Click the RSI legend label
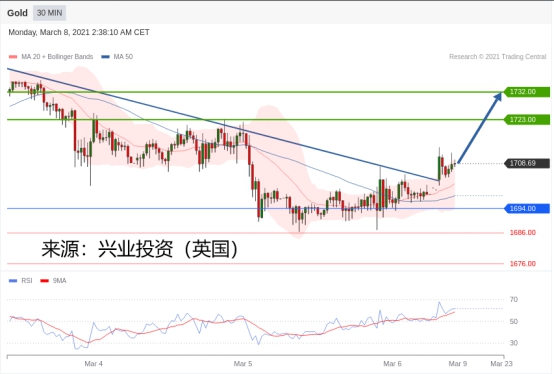Viewport: 554px width, 374px height. [27, 281]
